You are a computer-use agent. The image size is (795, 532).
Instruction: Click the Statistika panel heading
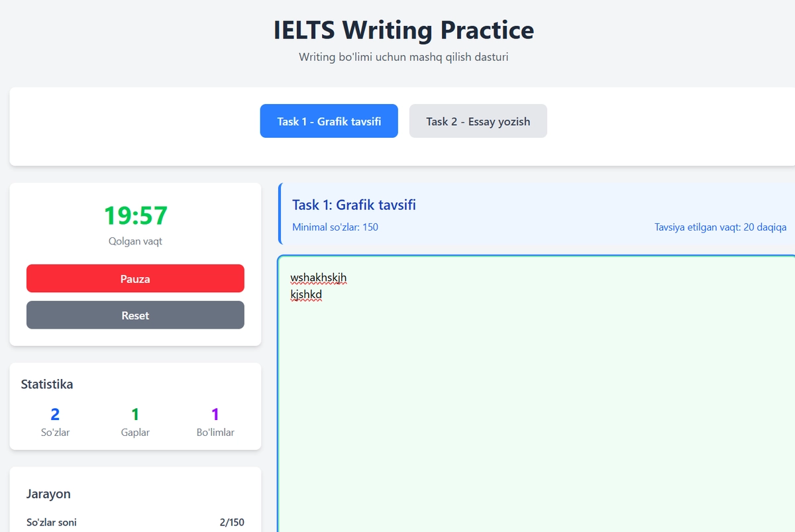point(47,384)
